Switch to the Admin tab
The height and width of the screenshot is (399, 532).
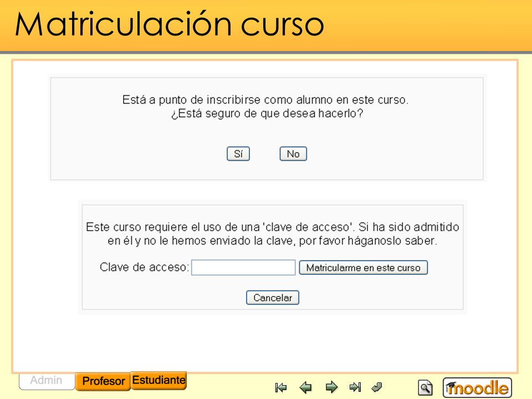[x=47, y=380]
